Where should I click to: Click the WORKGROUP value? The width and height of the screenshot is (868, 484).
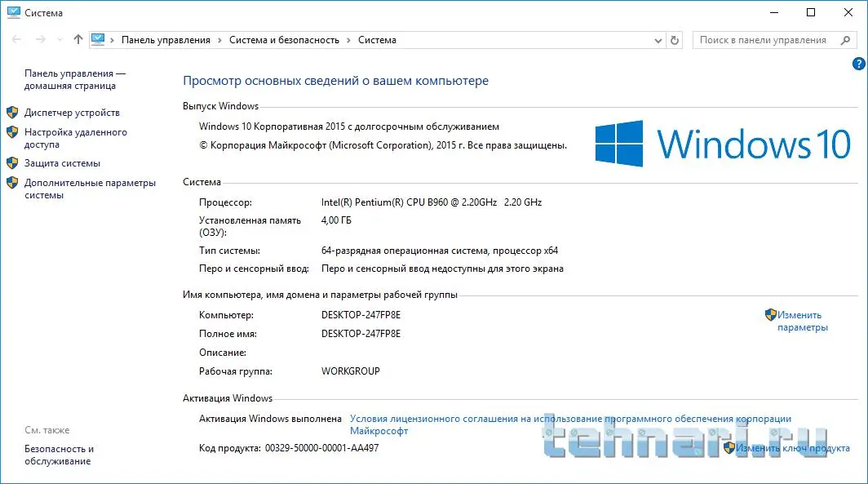pos(351,371)
